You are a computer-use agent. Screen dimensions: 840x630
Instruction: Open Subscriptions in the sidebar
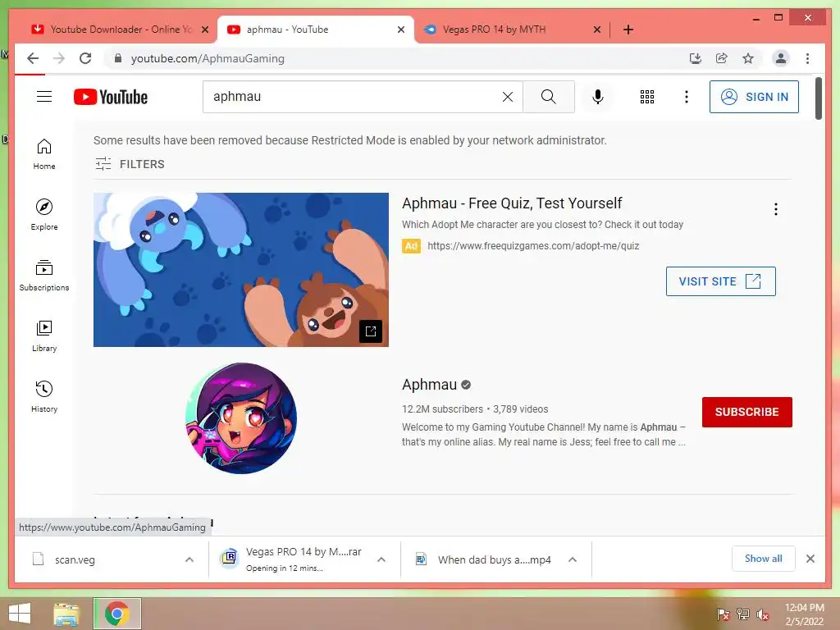[44, 276]
